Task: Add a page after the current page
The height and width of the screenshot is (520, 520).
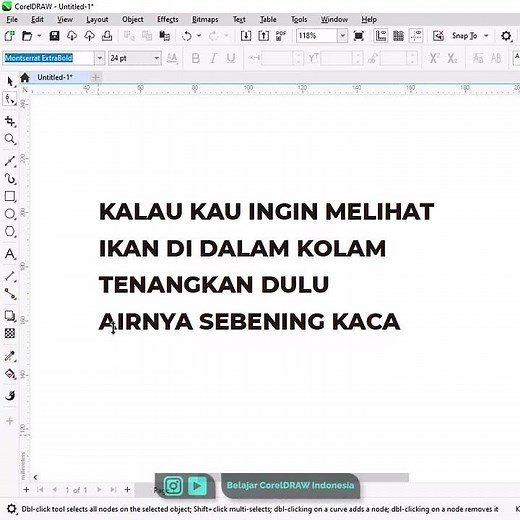Action: coord(127,489)
